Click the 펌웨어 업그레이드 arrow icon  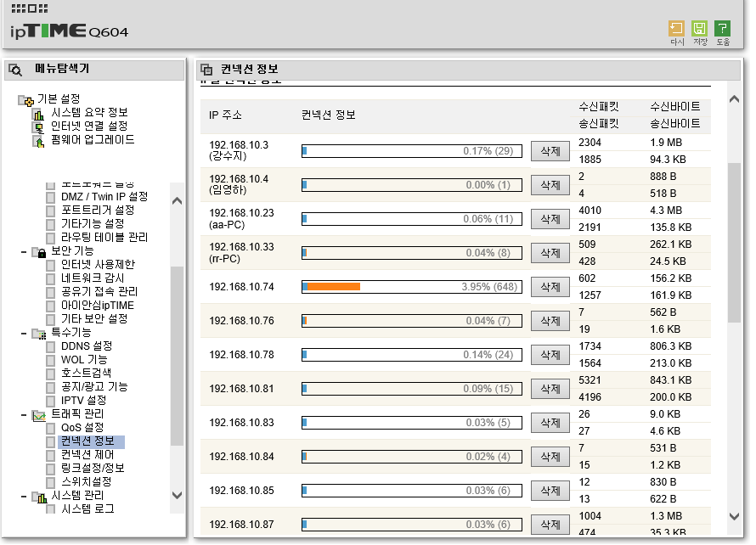(38, 141)
